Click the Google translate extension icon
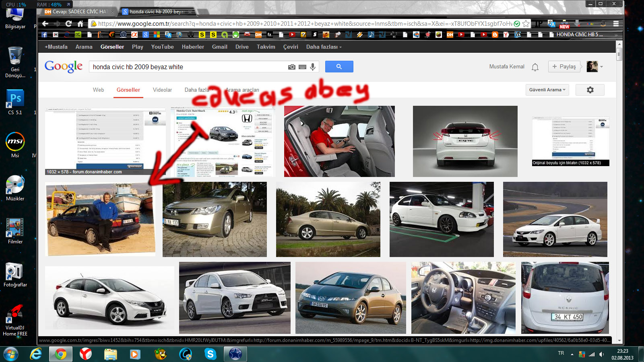This screenshot has height=362, width=644. [x=551, y=24]
